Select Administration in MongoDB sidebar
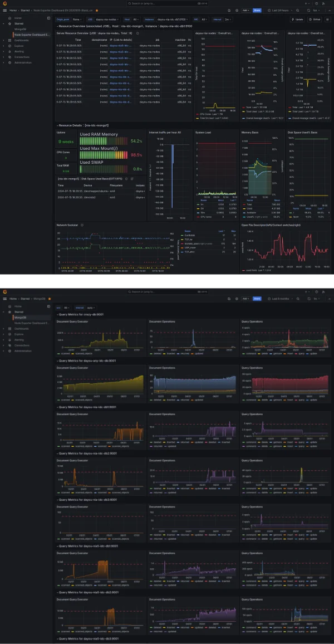This screenshot has width=334, height=644. pyautogui.click(x=23, y=351)
